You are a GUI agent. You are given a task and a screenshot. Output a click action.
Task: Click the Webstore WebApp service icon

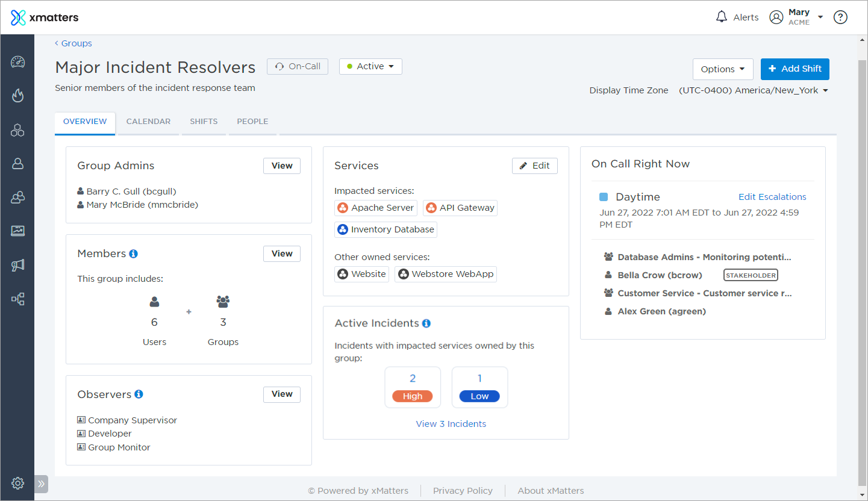click(x=403, y=274)
